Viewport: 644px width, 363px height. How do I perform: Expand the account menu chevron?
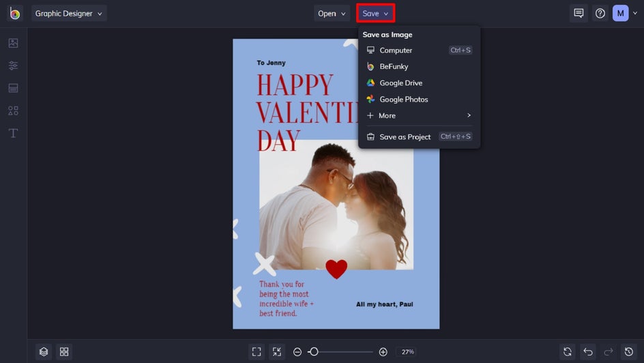coord(635,13)
